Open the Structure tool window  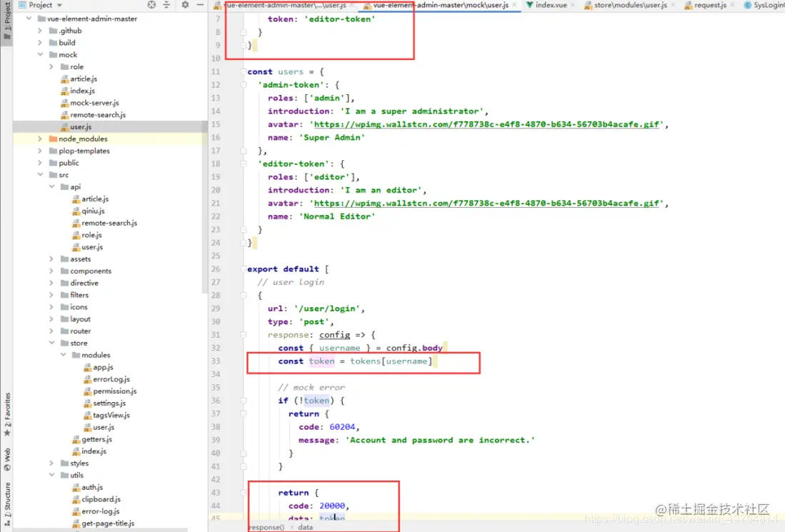7,503
